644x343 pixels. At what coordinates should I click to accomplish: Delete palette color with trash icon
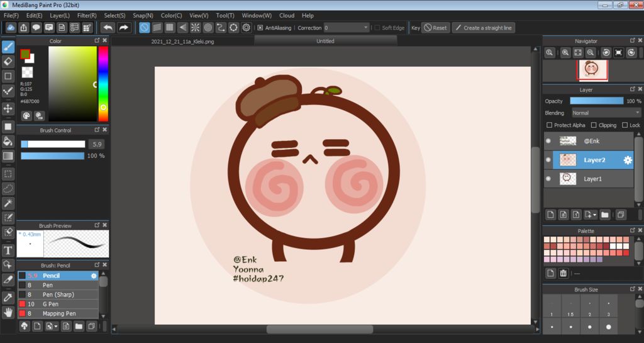coord(563,273)
